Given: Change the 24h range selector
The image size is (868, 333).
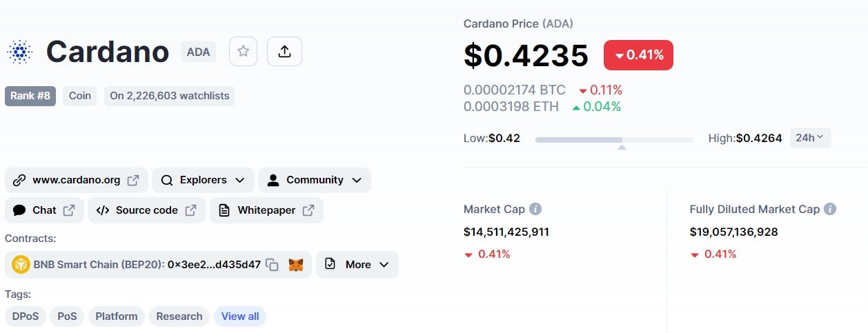Looking at the screenshot, I should pyautogui.click(x=810, y=138).
